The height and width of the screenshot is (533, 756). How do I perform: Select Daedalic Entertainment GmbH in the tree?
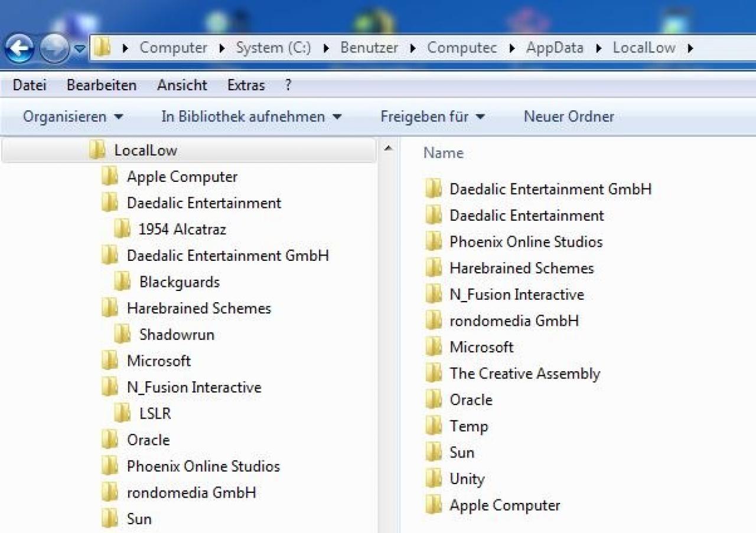pyautogui.click(x=228, y=256)
